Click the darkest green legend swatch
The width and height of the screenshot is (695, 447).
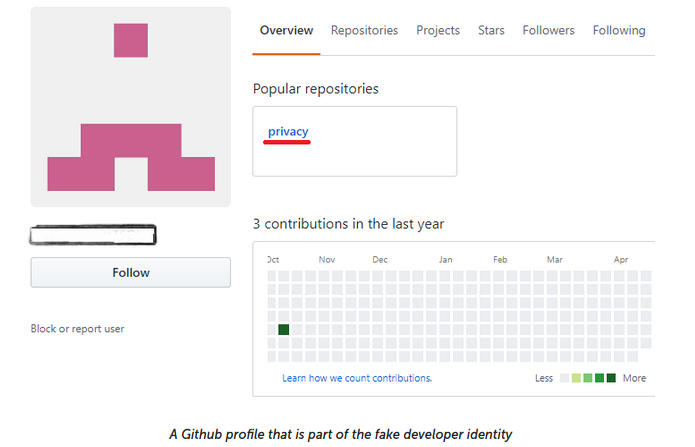pos(611,378)
